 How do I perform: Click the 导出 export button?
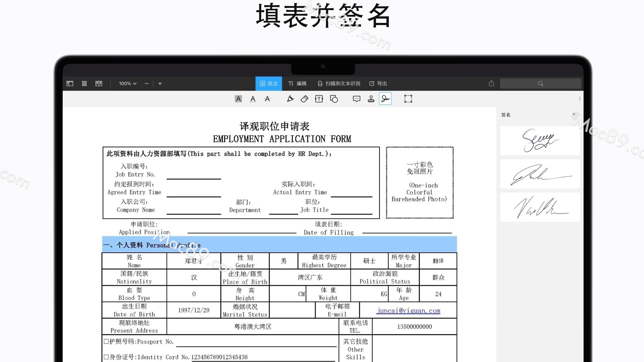point(378,83)
